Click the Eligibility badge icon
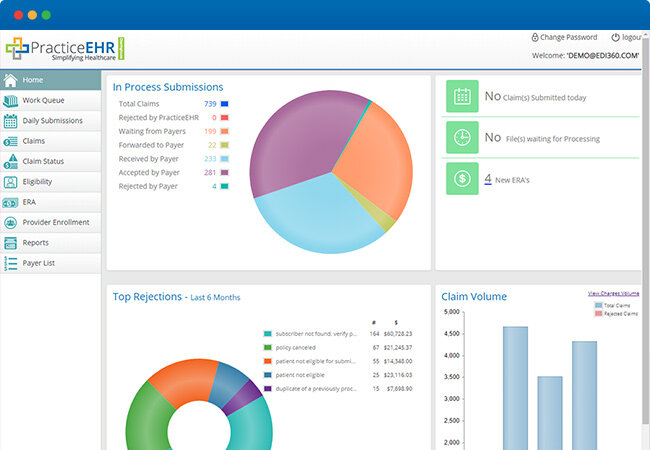The image size is (650, 450). click(x=10, y=182)
